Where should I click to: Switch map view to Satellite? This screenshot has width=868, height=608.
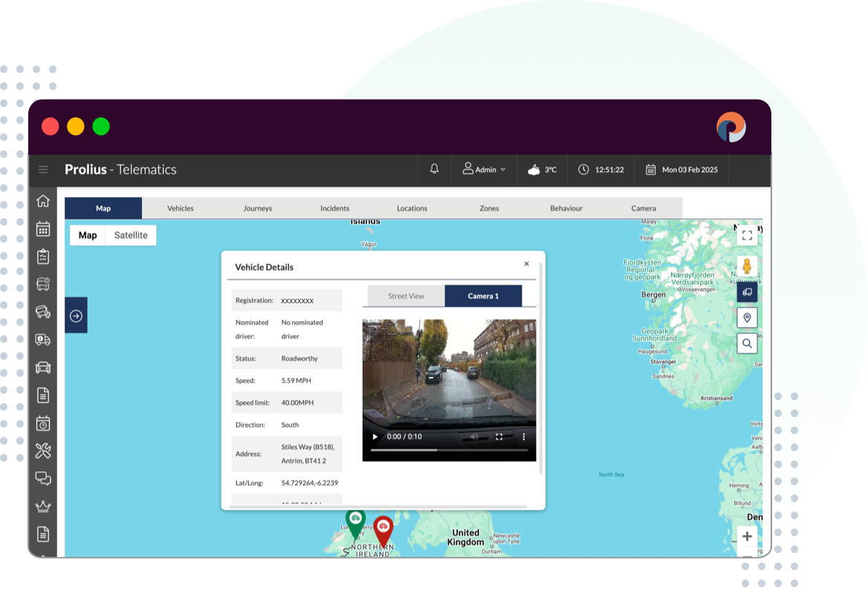tap(130, 235)
